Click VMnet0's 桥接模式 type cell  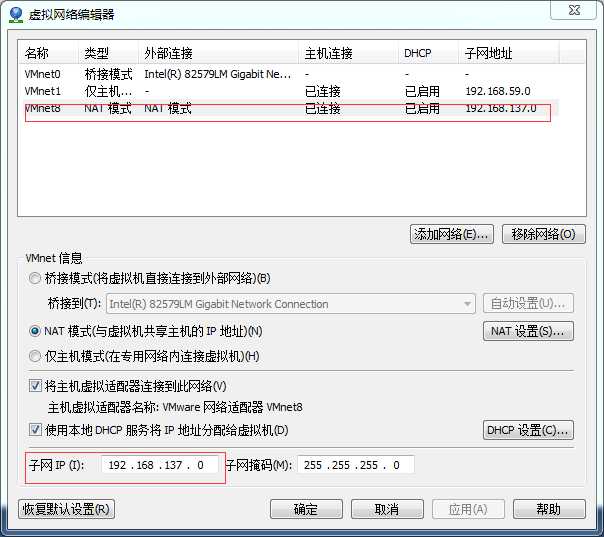108,74
